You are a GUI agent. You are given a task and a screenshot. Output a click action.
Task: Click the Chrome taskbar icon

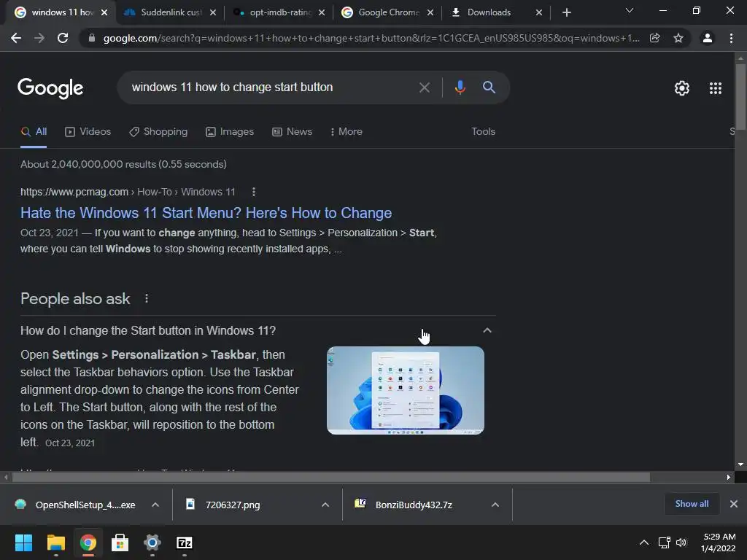88,542
